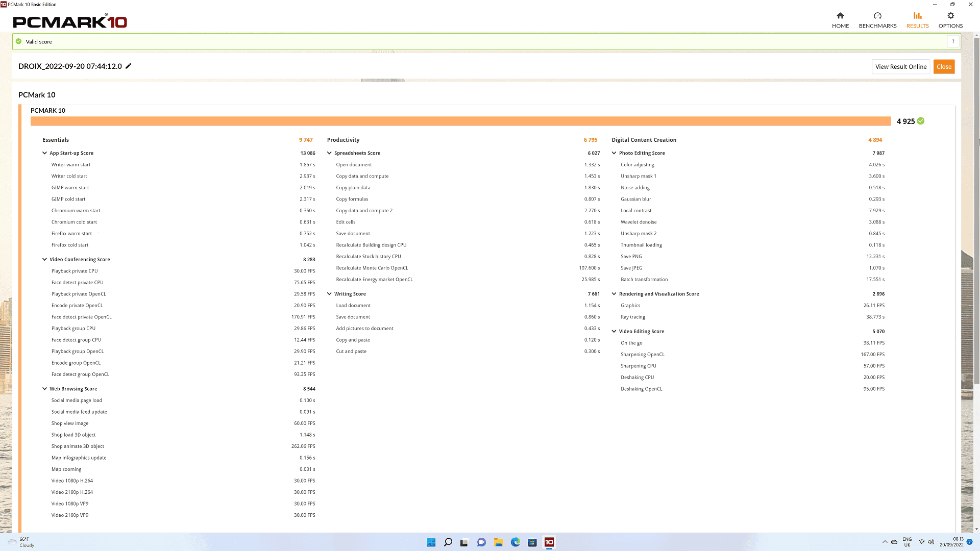980x551 pixels.
Task: Collapse App Start-up Score section
Action: 45,153
